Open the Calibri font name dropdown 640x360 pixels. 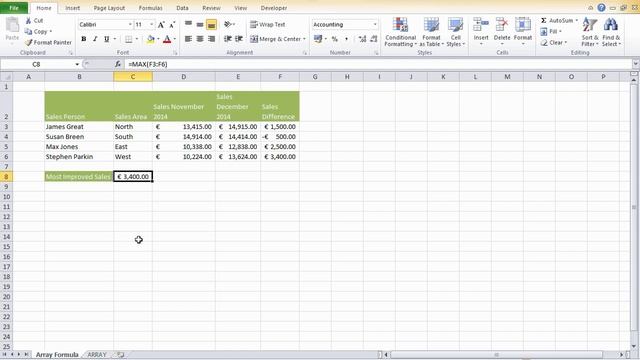[x=130, y=24]
